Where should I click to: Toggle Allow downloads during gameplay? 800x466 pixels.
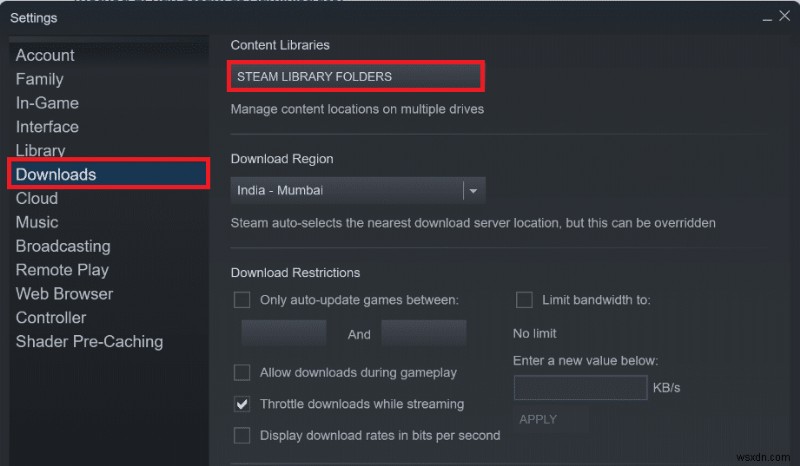click(x=242, y=372)
